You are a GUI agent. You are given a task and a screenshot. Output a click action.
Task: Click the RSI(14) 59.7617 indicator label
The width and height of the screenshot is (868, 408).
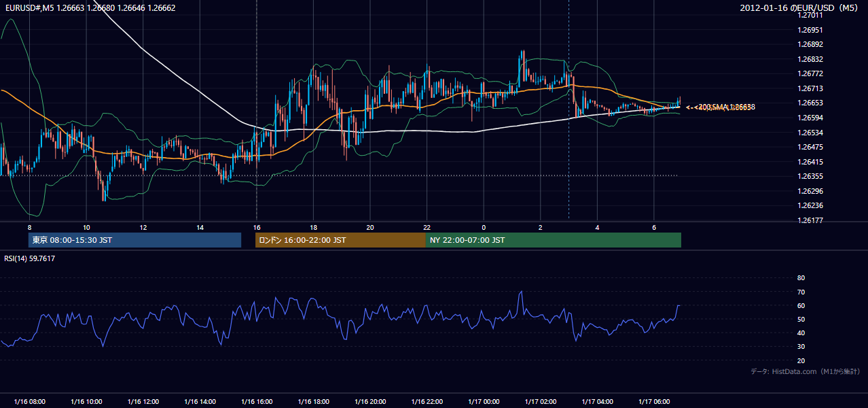point(30,258)
